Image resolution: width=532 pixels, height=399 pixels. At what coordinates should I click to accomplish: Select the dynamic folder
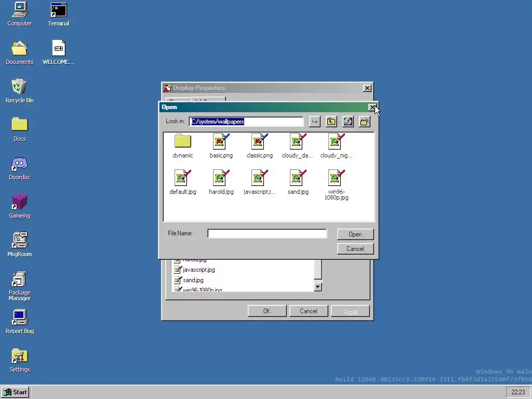point(183,146)
